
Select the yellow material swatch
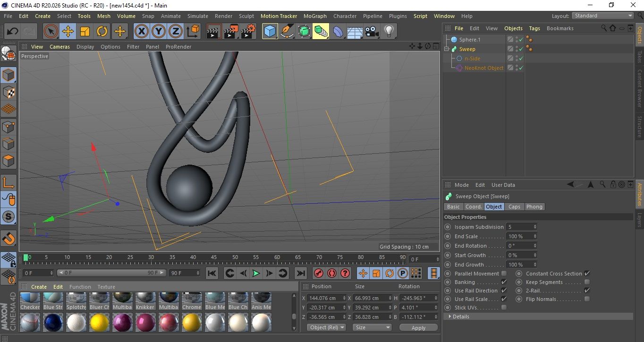coord(99,323)
